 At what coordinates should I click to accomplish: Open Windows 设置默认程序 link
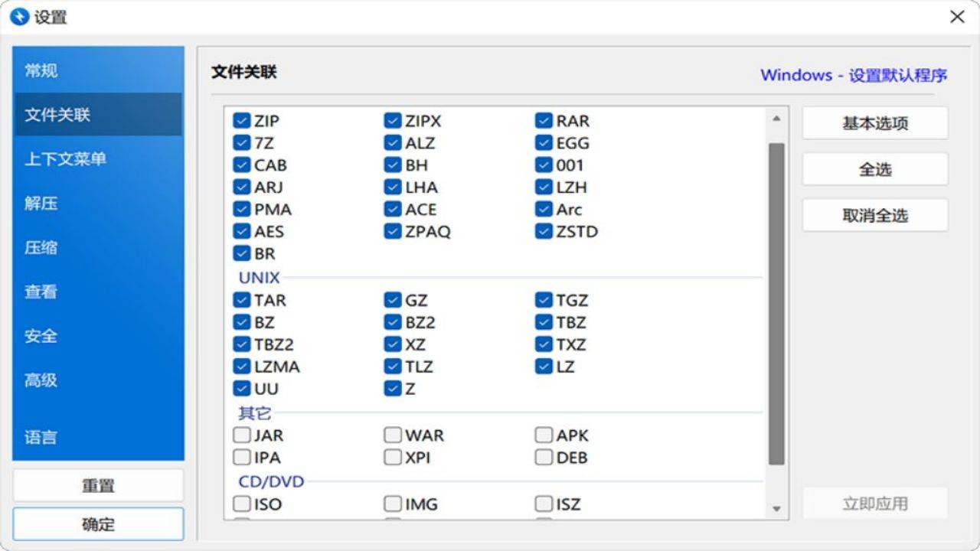(853, 75)
